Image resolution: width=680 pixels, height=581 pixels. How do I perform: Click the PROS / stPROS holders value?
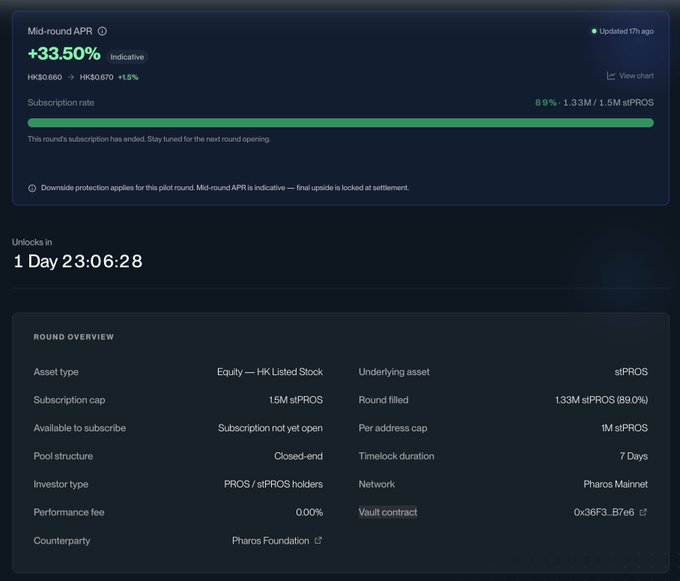[x=273, y=484]
